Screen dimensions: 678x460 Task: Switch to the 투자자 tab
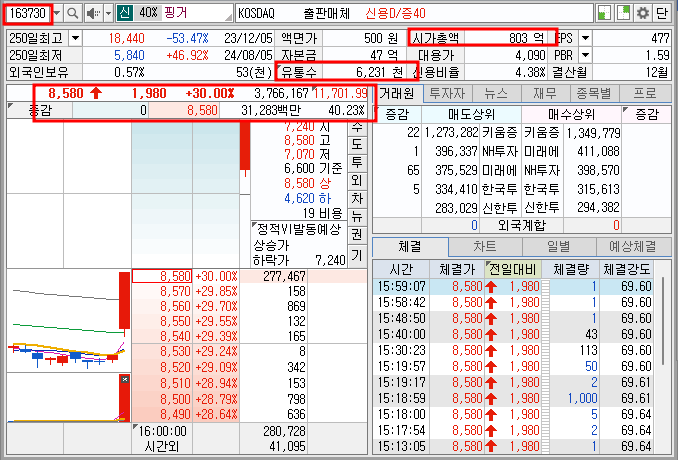pos(447,93)
